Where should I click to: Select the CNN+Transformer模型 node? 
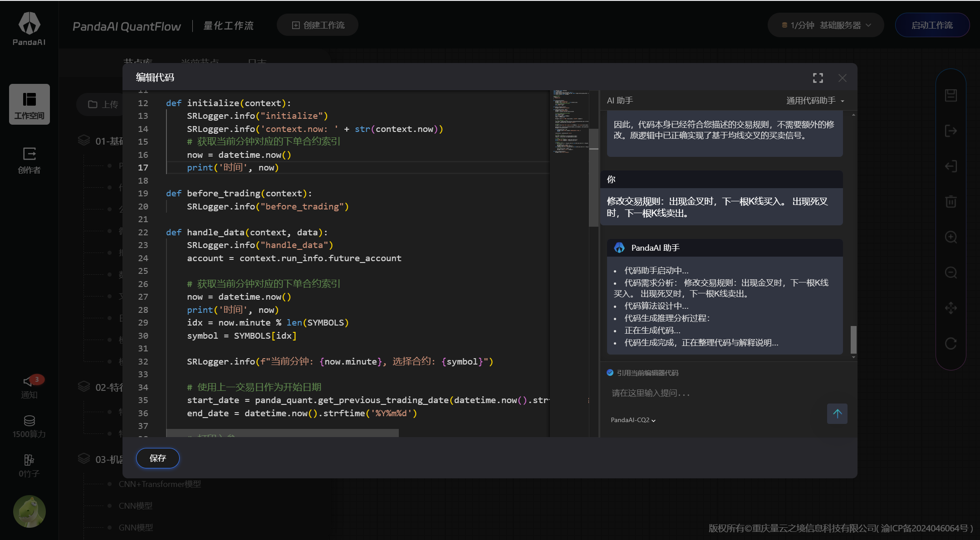click(x=160, y=484)
